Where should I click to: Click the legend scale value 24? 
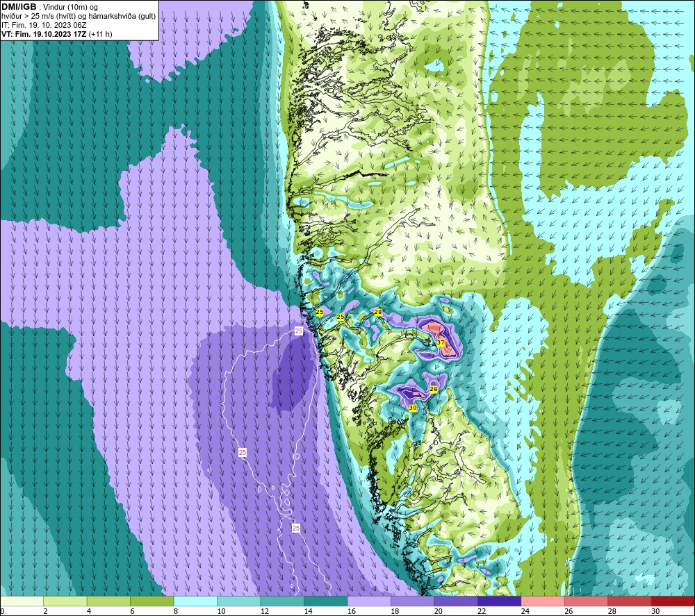[525, 611]
